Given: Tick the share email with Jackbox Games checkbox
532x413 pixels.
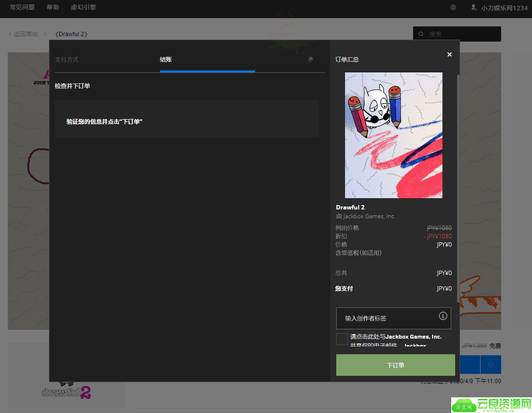Looking at the screenshot, I should [342, 339].
